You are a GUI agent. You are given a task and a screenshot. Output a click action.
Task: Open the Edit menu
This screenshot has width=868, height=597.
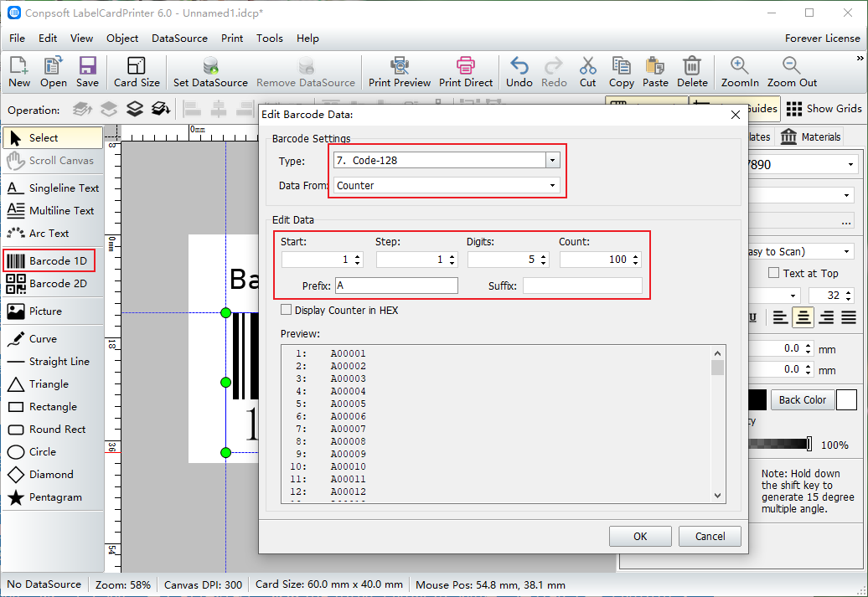click(x=48, y=39)
